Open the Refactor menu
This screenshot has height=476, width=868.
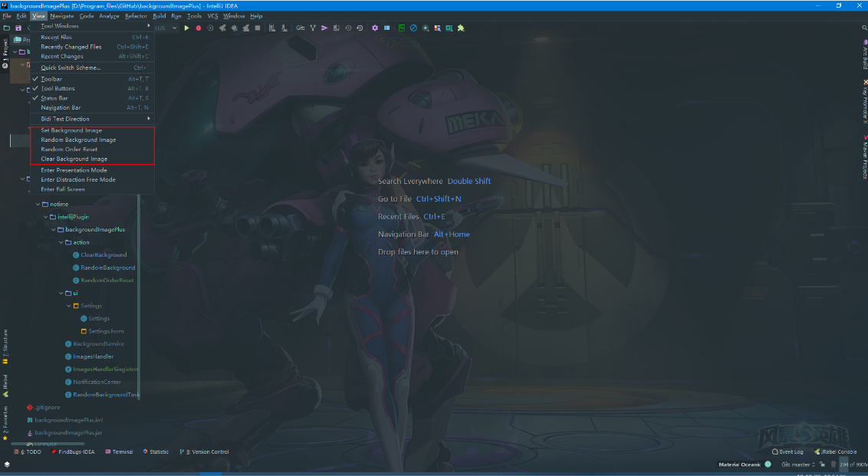tap(136, 16)
